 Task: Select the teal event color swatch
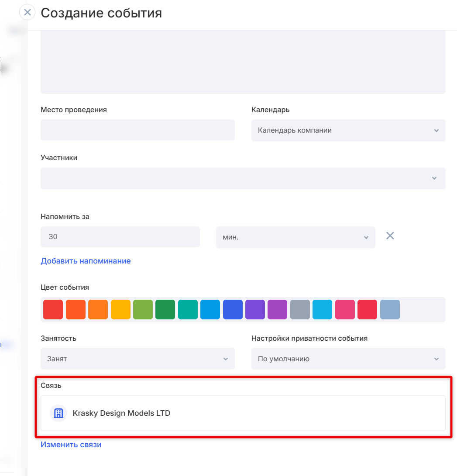point(188,310)
